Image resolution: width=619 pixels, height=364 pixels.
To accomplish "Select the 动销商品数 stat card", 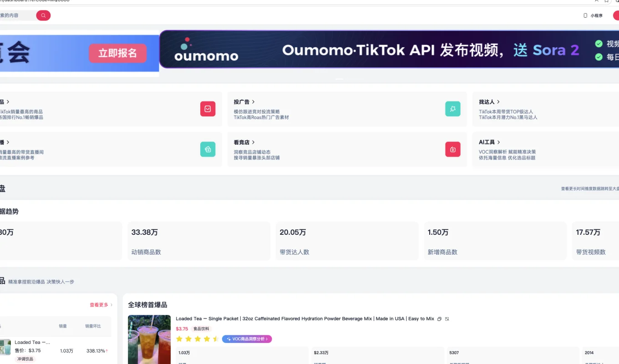I will (x=198, y=241).
